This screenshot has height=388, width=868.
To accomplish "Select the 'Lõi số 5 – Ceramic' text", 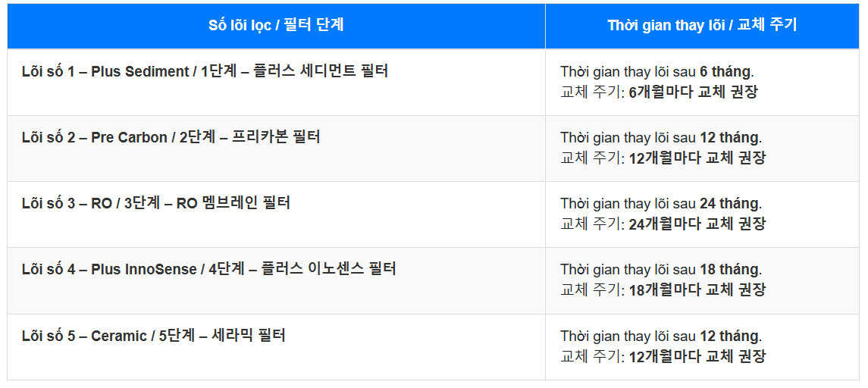I will tap(84, 336).
